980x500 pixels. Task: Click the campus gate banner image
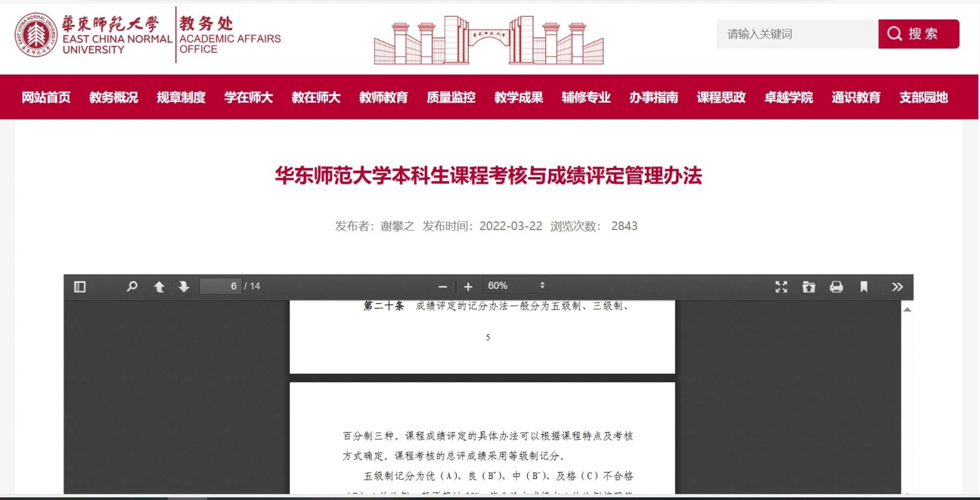489,39
